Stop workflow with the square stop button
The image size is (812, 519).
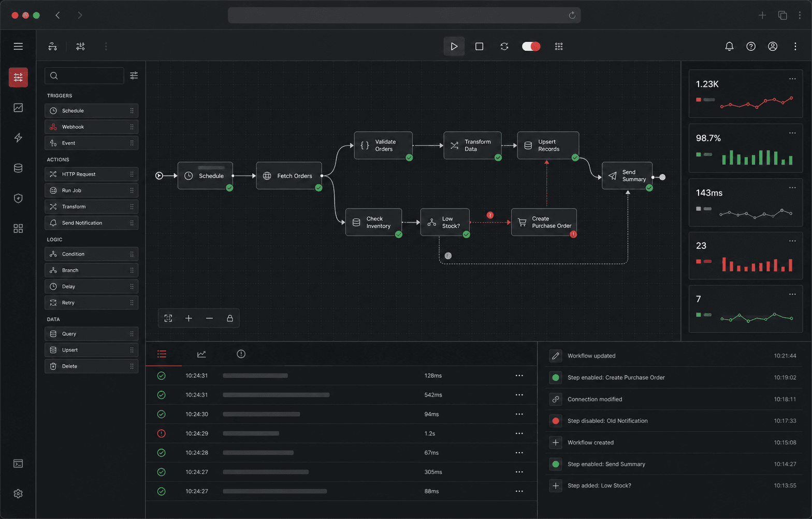479,47
